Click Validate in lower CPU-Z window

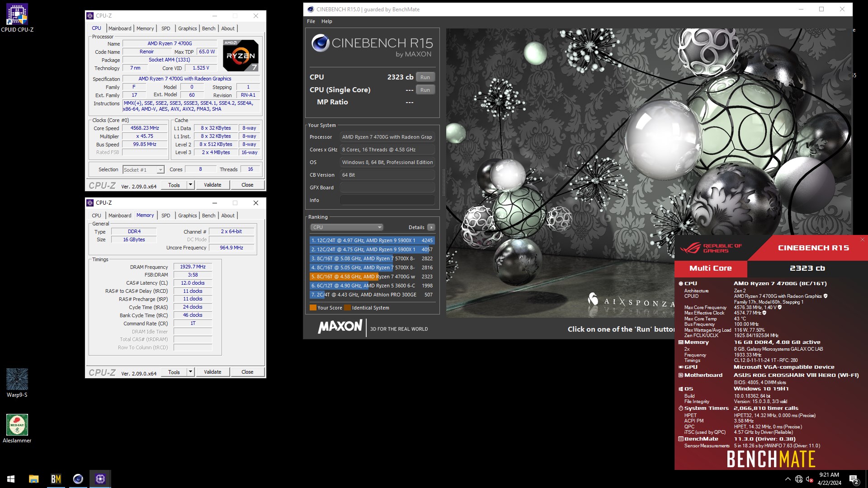point(212,372)
